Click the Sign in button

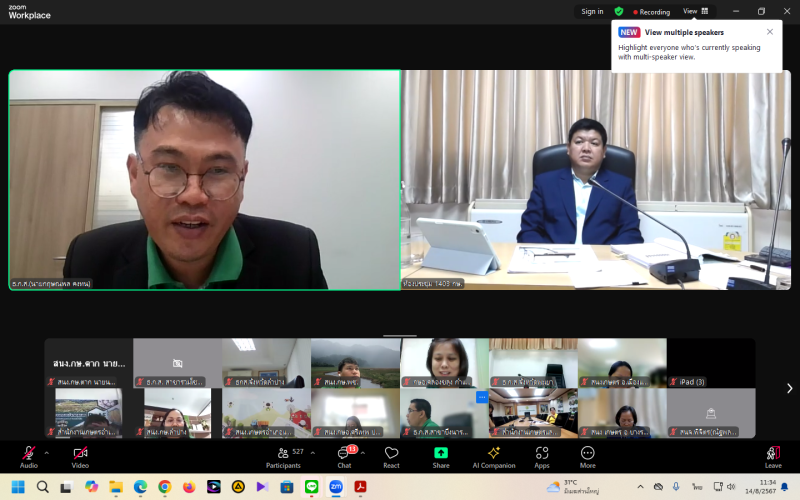pyautogui.click(x=592, y=12)
